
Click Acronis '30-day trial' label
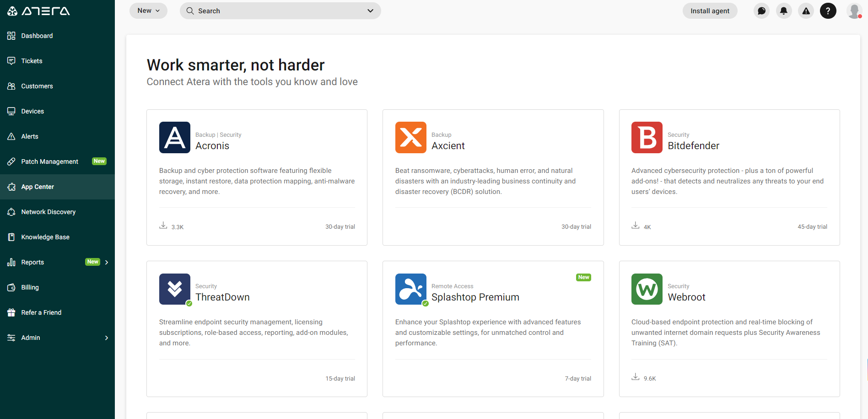pyautogui.click(x=340, y=227)
